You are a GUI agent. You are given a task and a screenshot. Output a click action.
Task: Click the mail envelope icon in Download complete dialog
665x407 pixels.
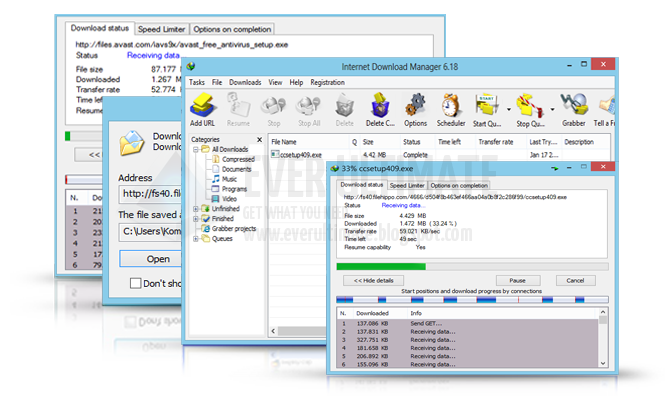132,143
